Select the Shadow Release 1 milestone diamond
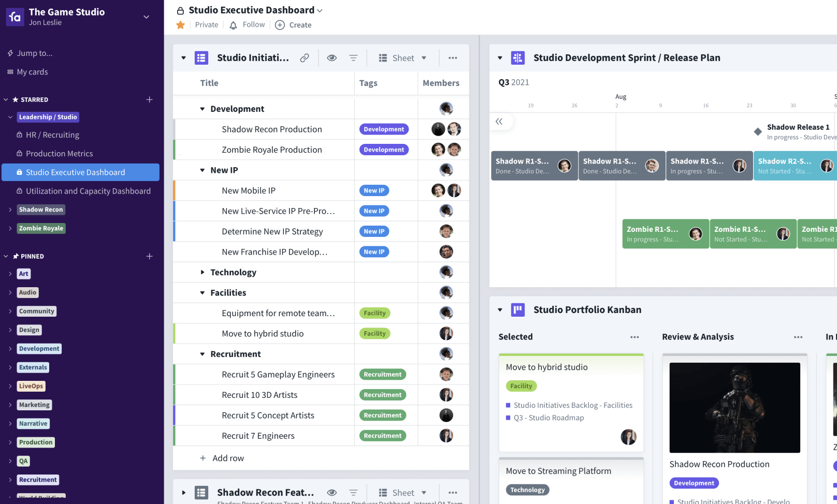This screenshot has height=504, width=837. click(x=758, y=131)
